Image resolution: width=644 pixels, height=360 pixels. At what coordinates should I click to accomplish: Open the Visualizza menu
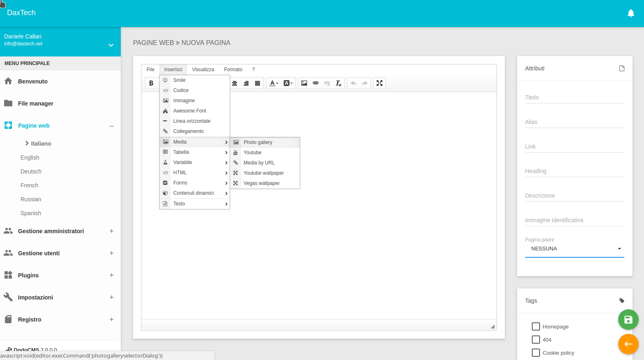[203, 70]
